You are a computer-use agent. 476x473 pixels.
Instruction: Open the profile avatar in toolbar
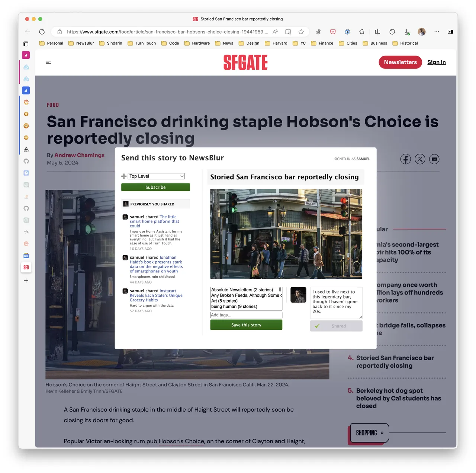pyautogui.click(x=422, y=32)
